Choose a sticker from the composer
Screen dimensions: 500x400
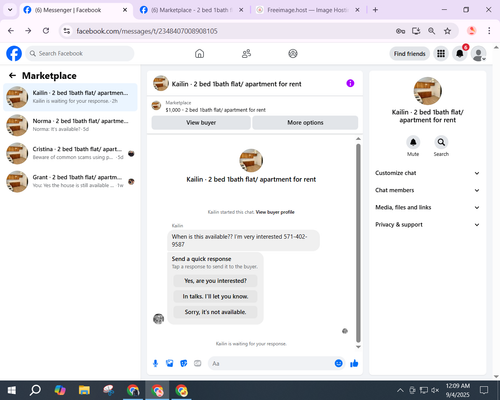[184, 363]
